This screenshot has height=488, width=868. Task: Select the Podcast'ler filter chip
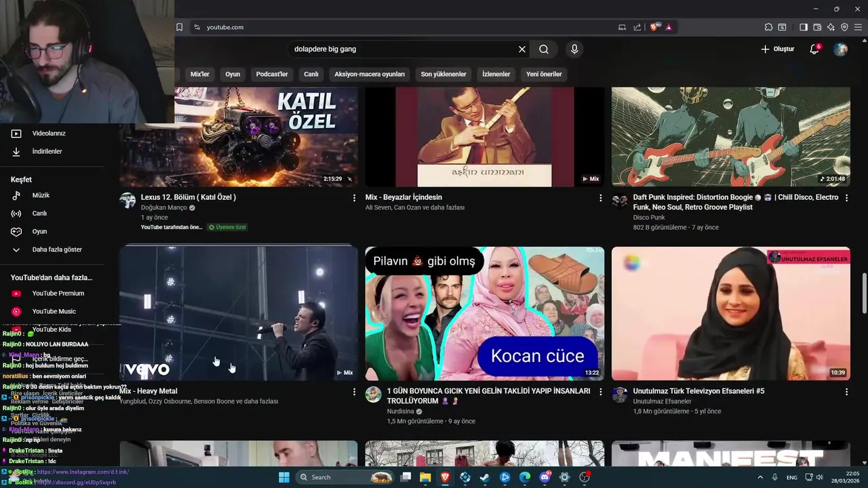coord(272,74)
